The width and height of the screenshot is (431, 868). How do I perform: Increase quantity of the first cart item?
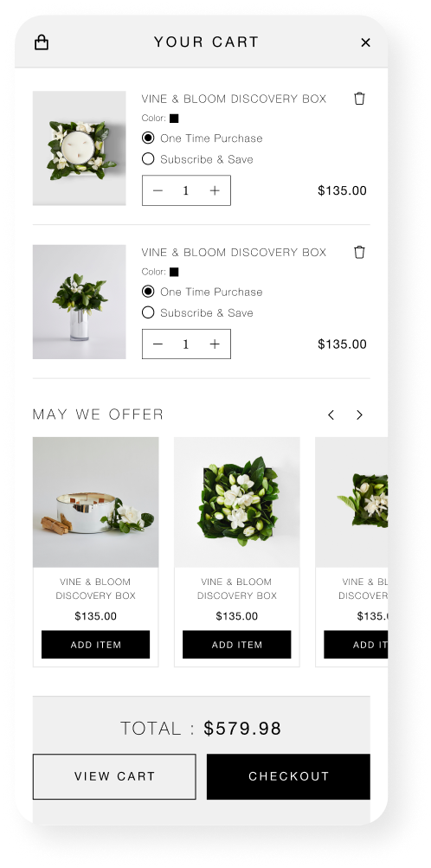(215, 190)
